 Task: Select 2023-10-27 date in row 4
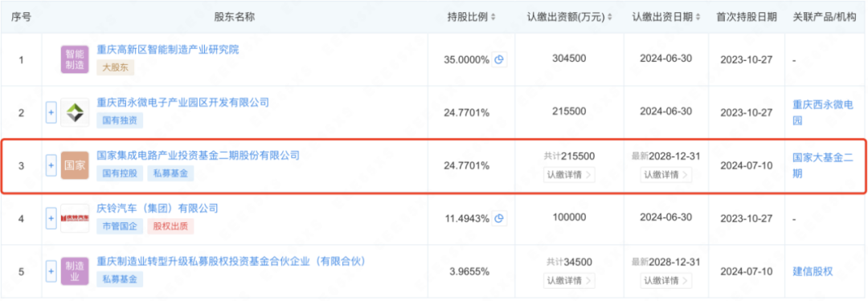click(x=746, y=218)
